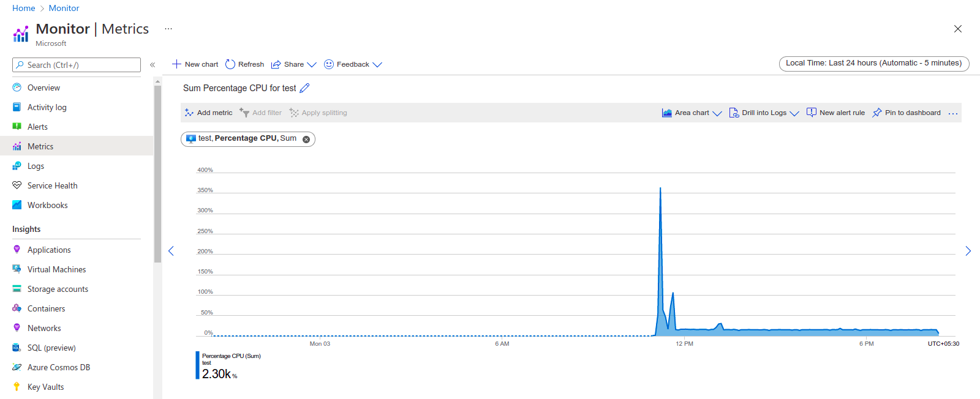The width and height of the screenshot is (980, 399).
Task: Click the New alert rule icon
Action: pyautogui.click(x=812, y=113)
